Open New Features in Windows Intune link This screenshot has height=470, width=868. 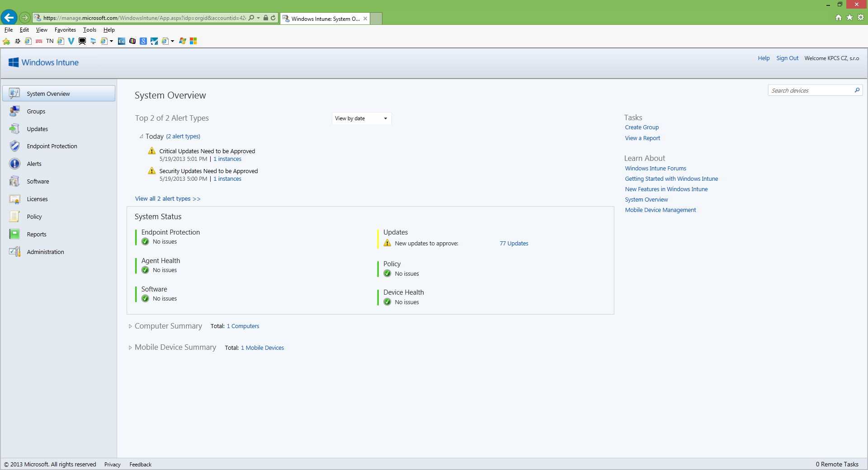click(666, 189)
